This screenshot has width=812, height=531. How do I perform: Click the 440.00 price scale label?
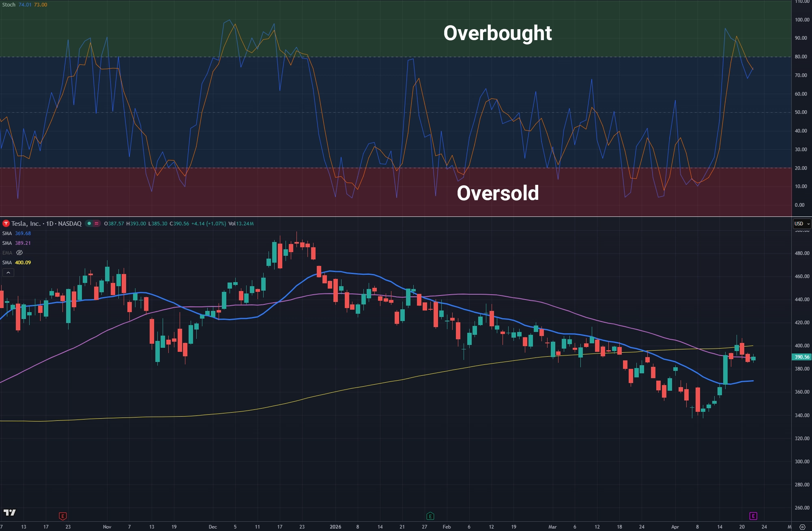tap(802, 300)
